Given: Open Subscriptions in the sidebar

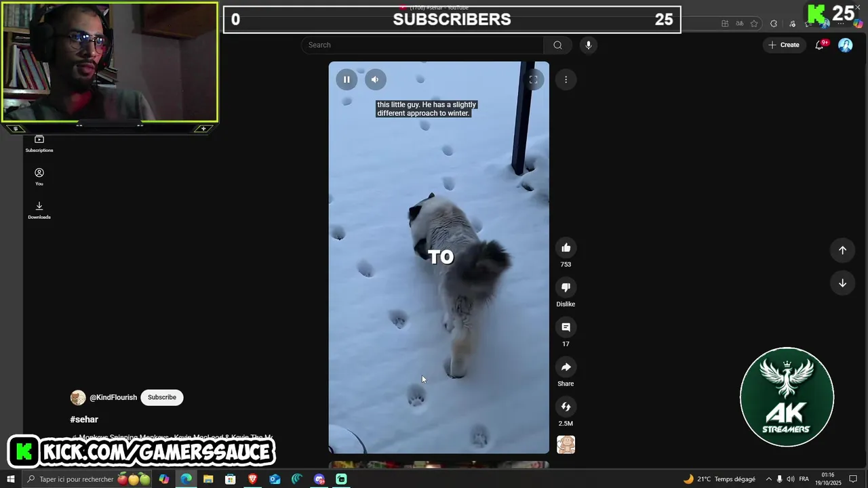Looking at the screenshot, I should (39, 144).
